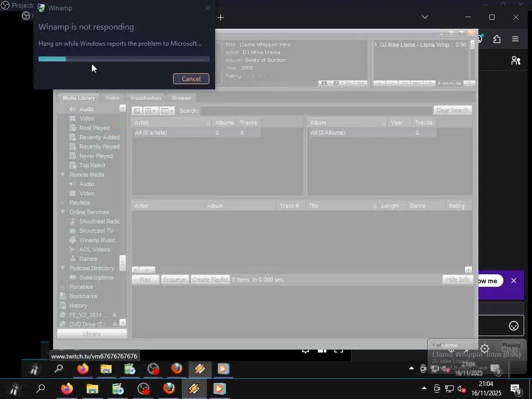532x399 pixels.
Task: Remove files with playlist minus button
Action: tap(392, 83)
